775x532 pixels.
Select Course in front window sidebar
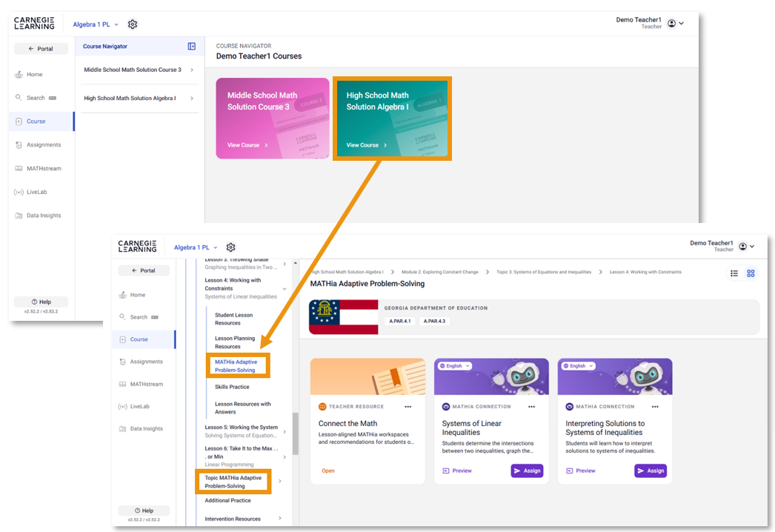(144, 339)
